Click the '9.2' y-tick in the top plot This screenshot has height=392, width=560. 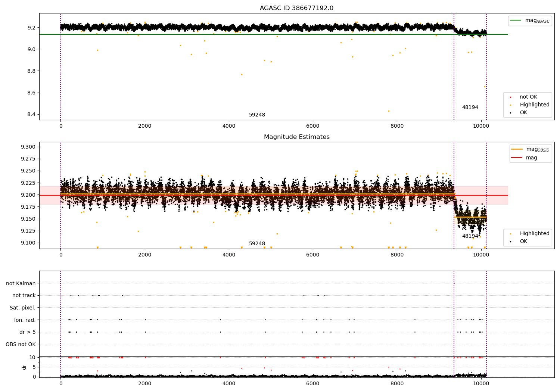(32, 28)
